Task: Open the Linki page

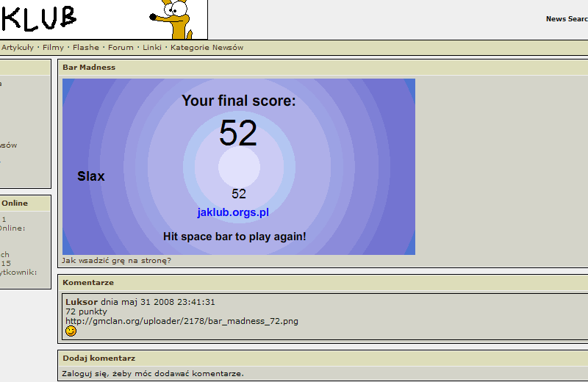Action: (152, 48)
